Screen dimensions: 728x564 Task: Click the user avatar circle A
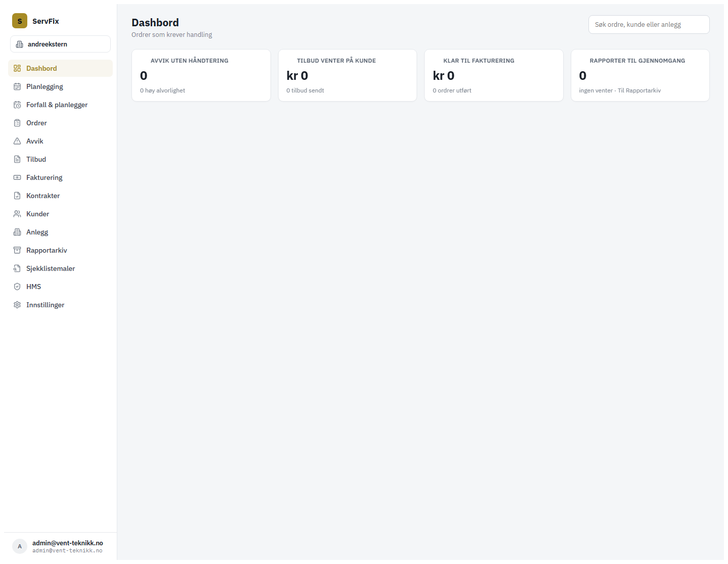[20, 546]
